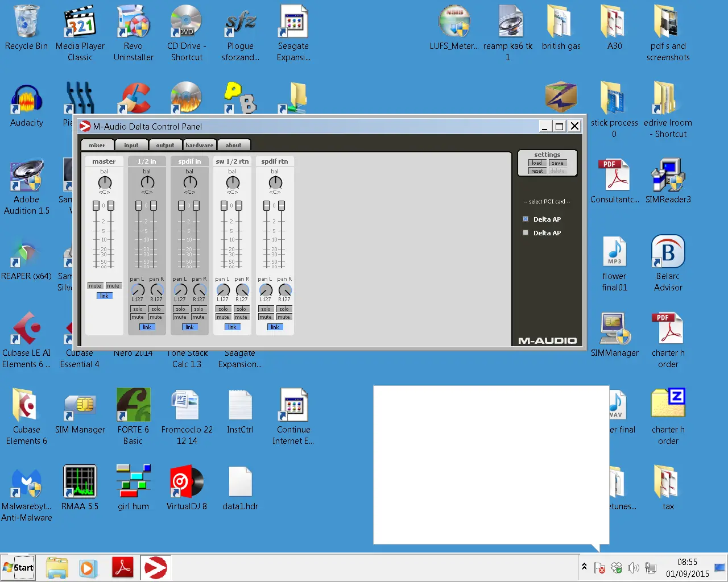Mute the left master channel
The width and height of the screenshot is (728, 582).
(x=95, y=286)
